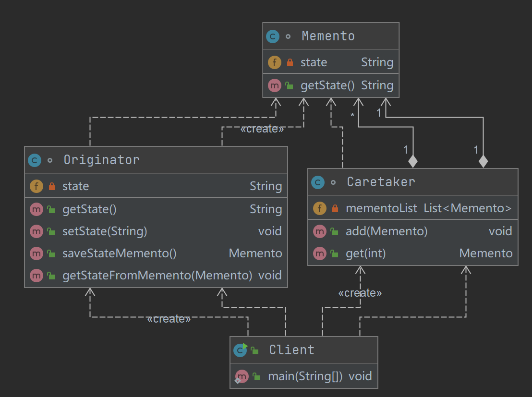The width and height of the screenshot is (532, 397).
Task: Select the Client class header name
Action: pyautogui.click(x=291, y=350)
